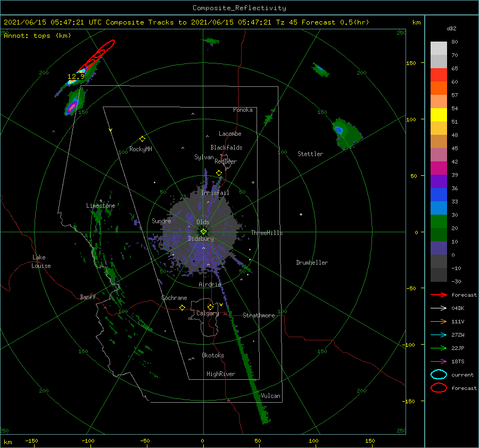Click the HighRiver city label
Screen dimensions: 479x448
tap(220, 374)
